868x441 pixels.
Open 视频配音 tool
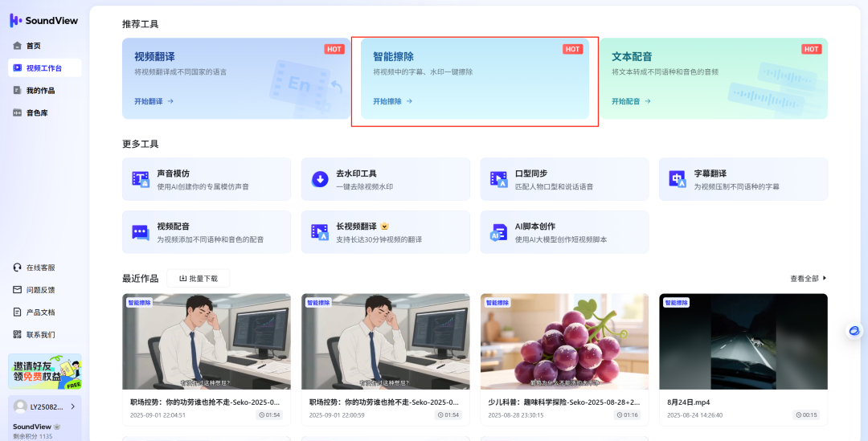pos(207,232)
